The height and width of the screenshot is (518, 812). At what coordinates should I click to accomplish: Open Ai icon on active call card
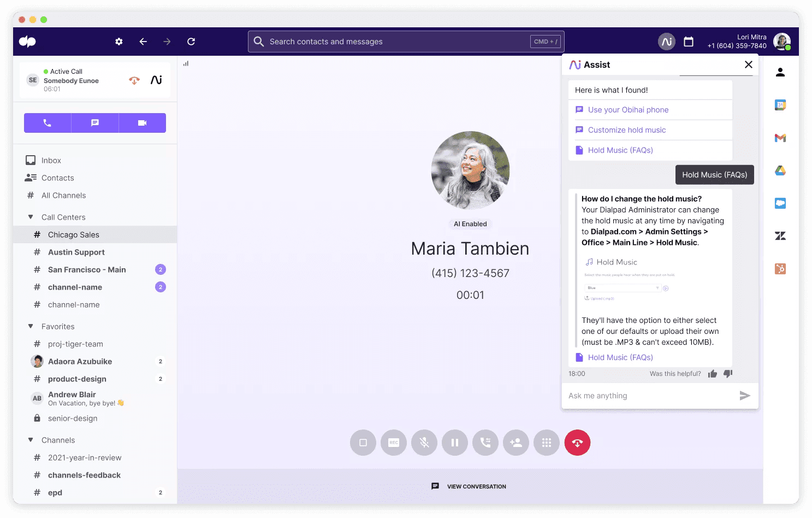[x=157, y=80]
